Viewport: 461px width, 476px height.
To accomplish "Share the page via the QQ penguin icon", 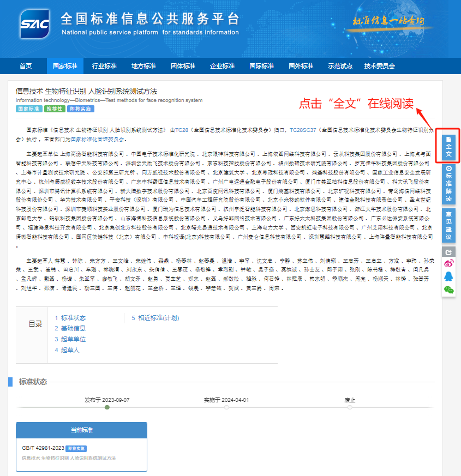I will (x=448, y=277).
